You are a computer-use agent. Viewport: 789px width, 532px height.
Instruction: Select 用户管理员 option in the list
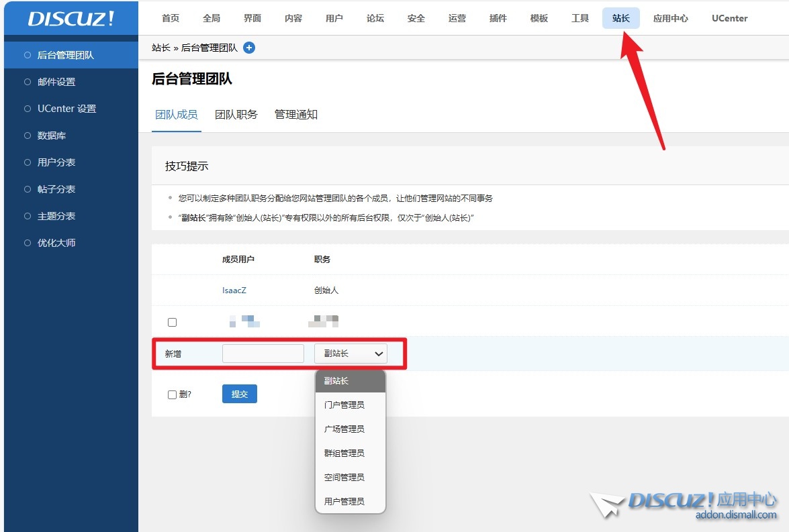pyautogui.click(x=344, y=502)
